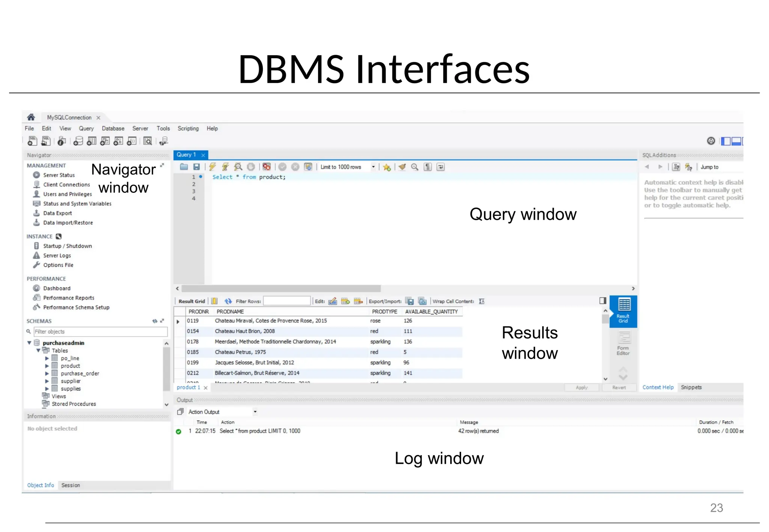Toggle the results side panel visibility icon

click(x=603, y=301)
